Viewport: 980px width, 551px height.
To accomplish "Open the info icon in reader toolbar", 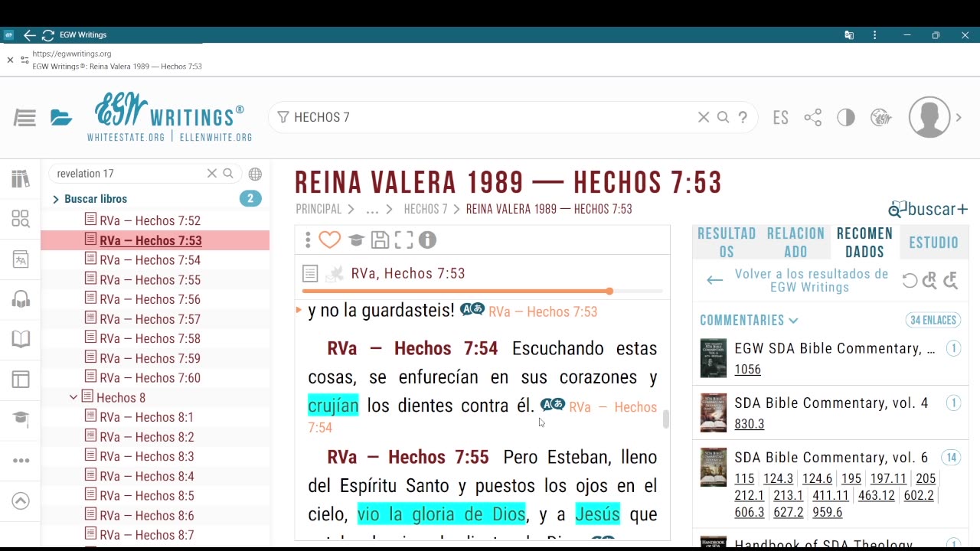I will [x=427, y=240].
